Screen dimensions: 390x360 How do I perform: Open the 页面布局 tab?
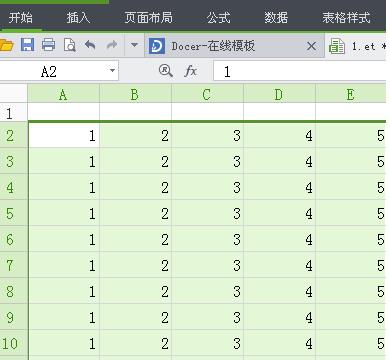(149, 17)
